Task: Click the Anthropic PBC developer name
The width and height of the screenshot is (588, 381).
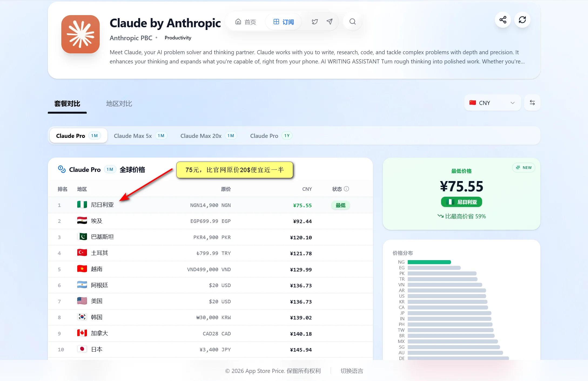Action: coord(131,38)
